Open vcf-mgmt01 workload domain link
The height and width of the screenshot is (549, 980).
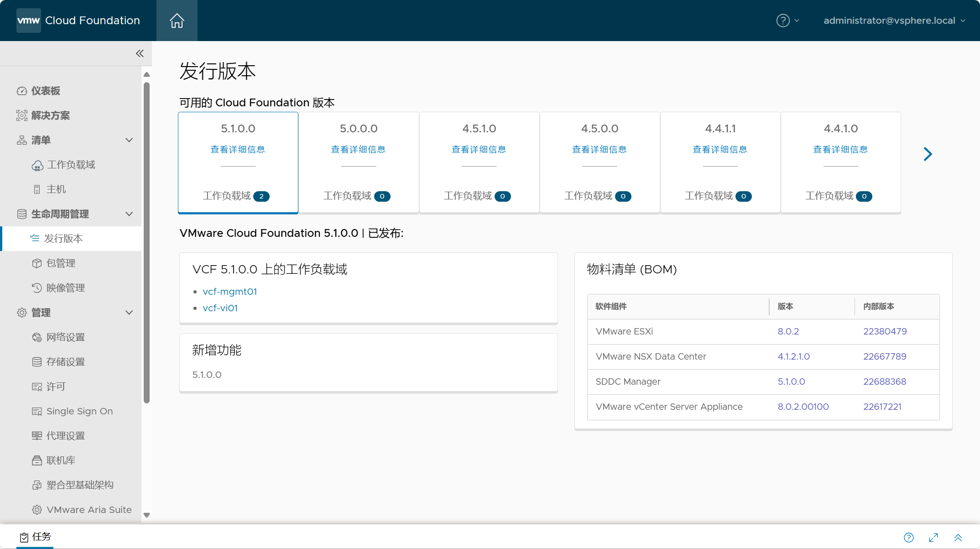230,292
